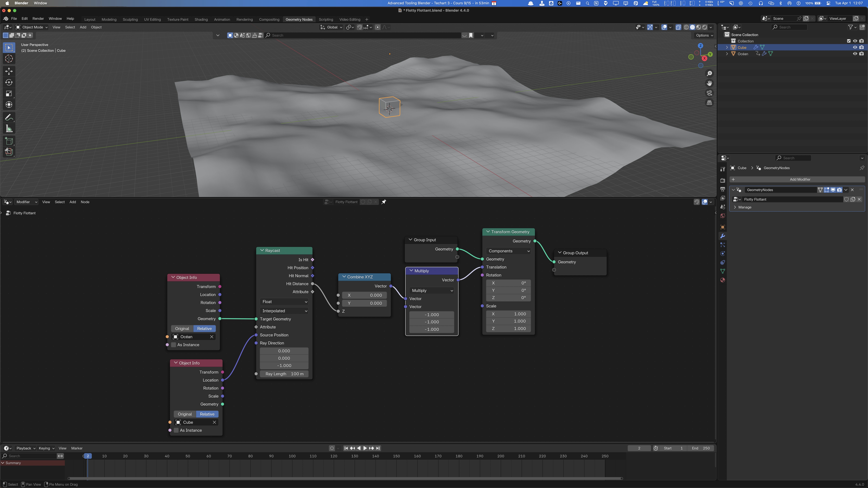
Task: Choose the Add Cube tool
Action: tap(9, 141)
